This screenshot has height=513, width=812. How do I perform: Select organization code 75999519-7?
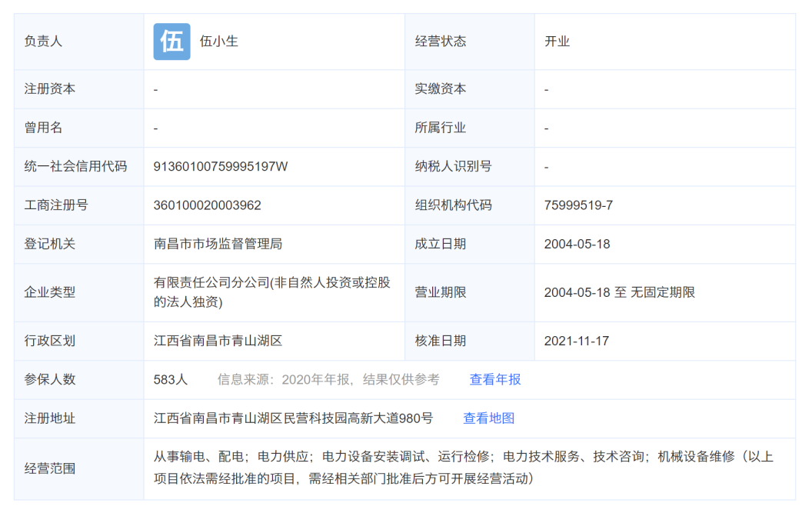[x=578, y=205]
